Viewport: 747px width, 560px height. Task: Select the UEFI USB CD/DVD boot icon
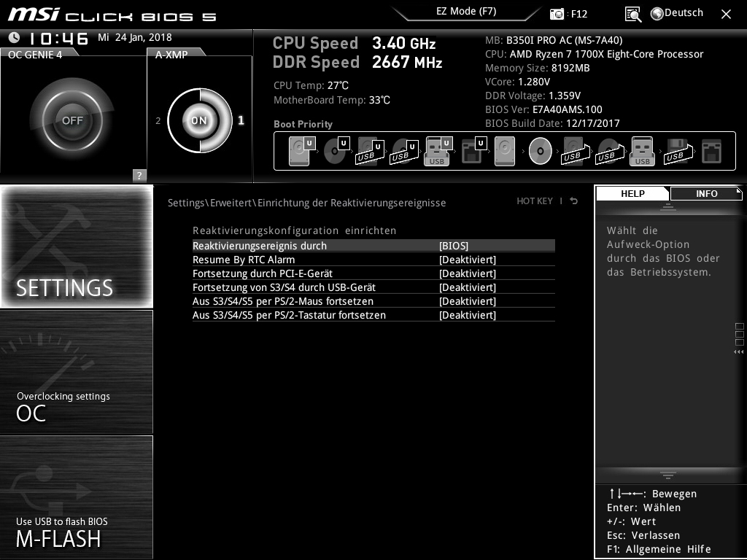[404, 151]
